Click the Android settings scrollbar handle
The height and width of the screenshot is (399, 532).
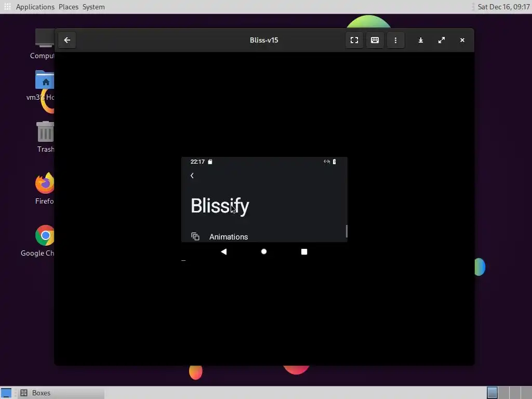click(347, 231)
